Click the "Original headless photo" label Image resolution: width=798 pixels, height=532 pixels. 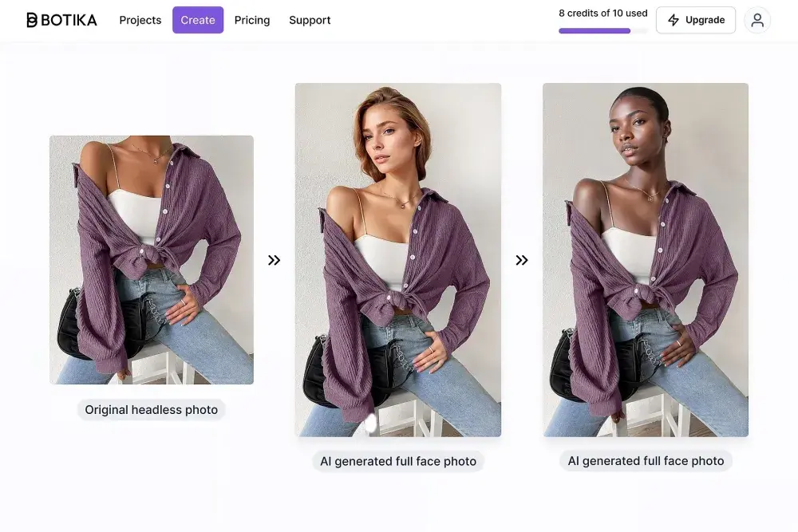152,410
